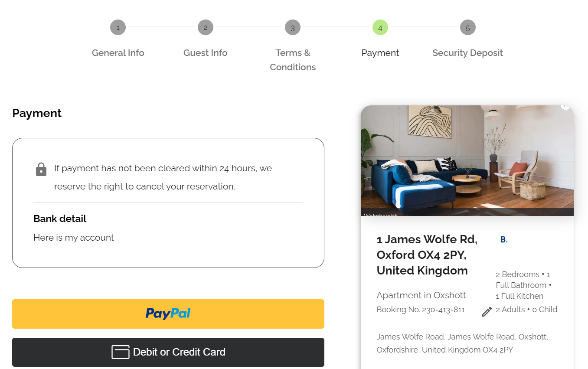Select the highlighted step 4 circle

pos(380,28)
